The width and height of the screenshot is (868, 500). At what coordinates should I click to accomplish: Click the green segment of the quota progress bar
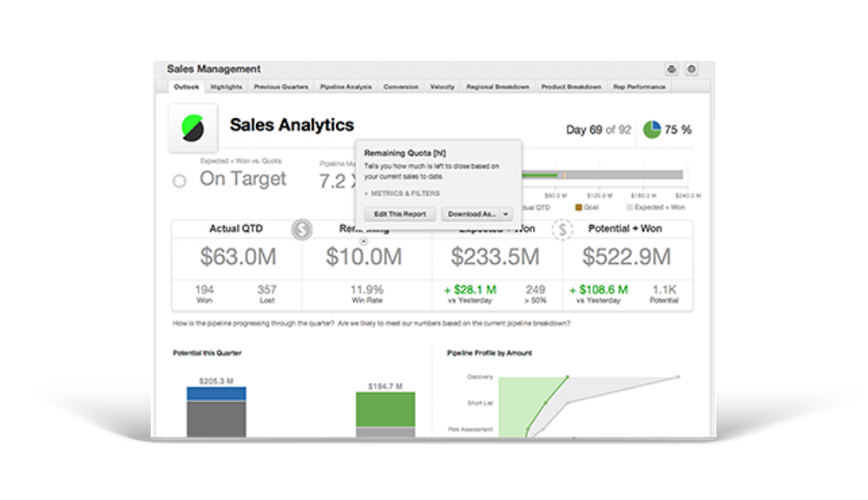540,175
